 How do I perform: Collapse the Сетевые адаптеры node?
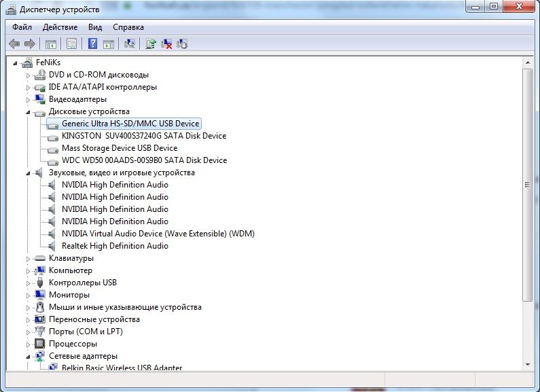(29, 357)
